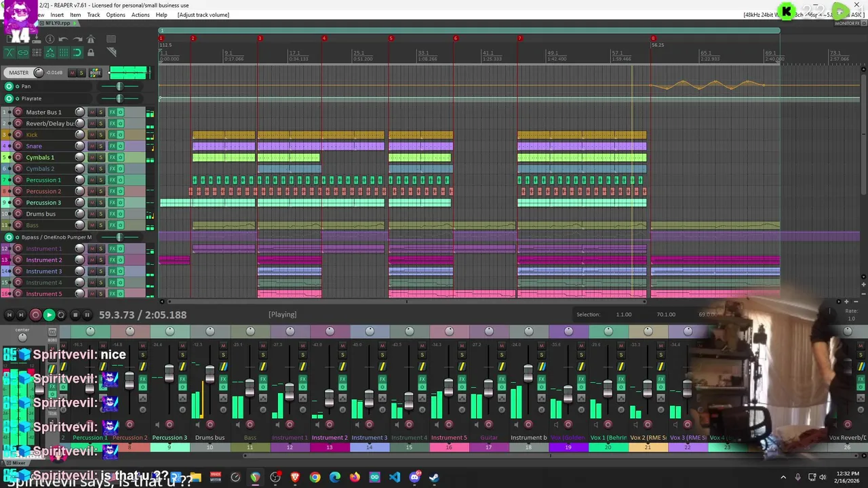Click the Stop transport button
Screen dimensions: 868x488
pos(75,314)
